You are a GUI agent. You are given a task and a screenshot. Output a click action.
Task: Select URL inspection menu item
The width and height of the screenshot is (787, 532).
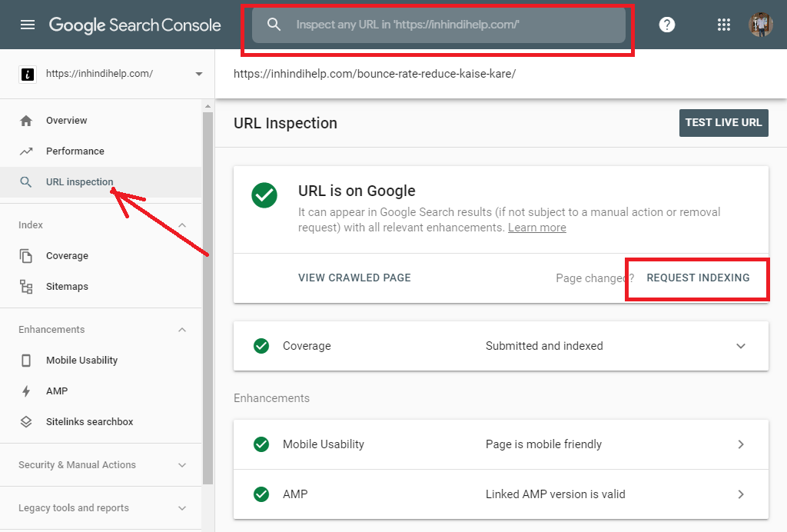coord(101,181)
